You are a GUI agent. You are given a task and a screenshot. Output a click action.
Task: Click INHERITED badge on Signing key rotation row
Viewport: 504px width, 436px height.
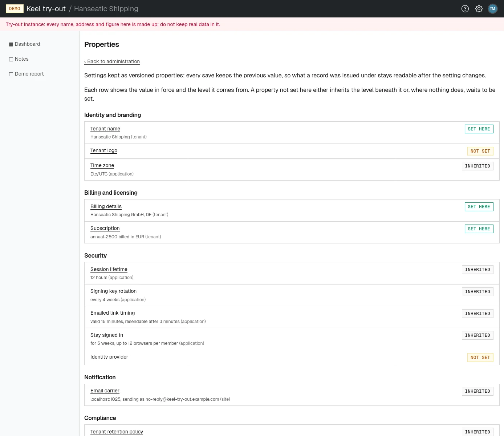[x=477, y=292]
